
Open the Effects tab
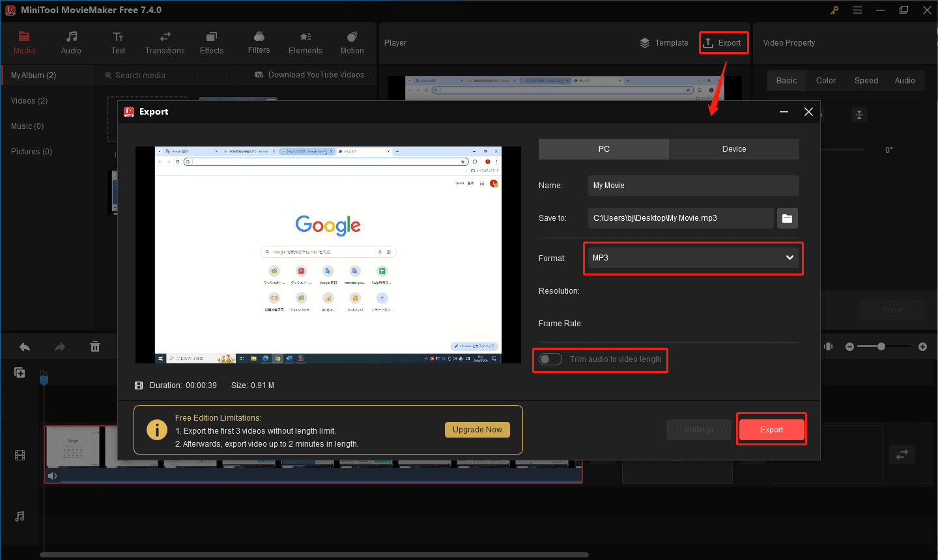212,43
